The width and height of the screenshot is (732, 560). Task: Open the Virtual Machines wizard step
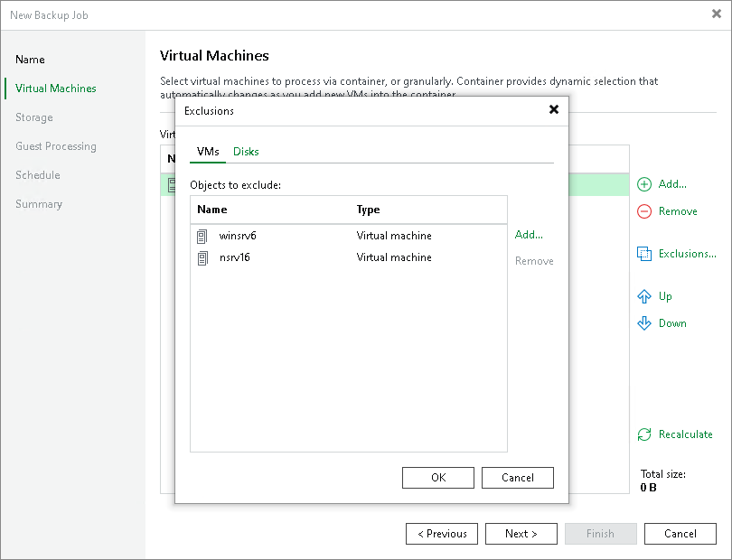[x=56, y=89]
